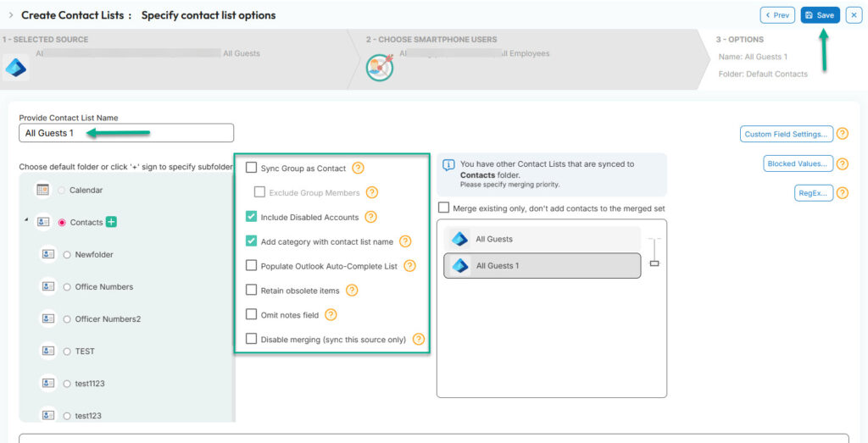
Task: Open help next to Custom Field Settings
Action: click(x=843, y=134)
